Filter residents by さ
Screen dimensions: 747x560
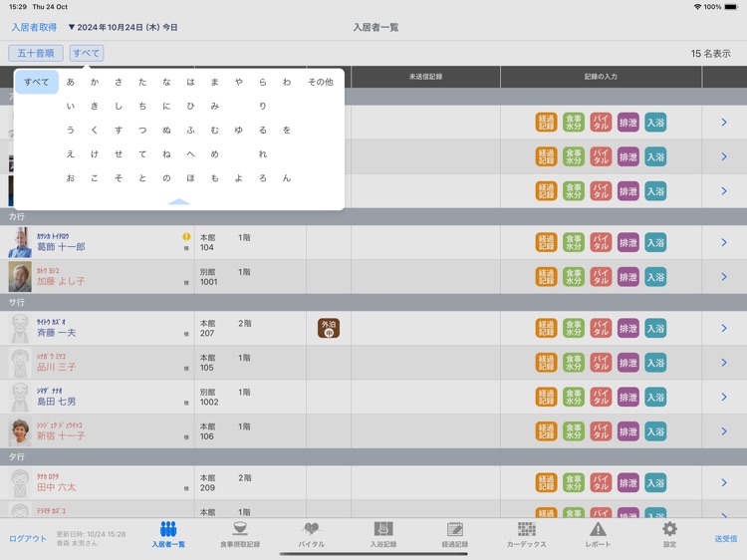point(119,82)
